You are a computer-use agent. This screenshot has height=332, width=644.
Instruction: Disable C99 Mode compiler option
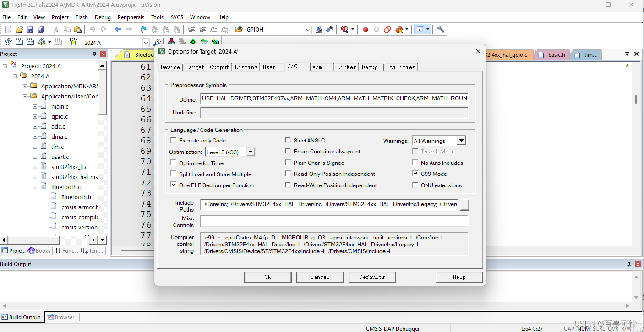(x=415, y=174)
